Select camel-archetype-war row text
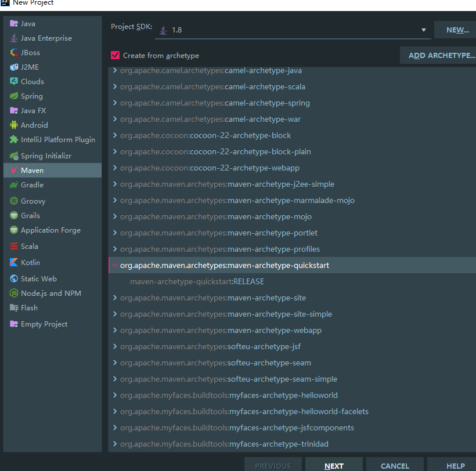Viewport: 476px width, 471px height. tap(210, 119)
